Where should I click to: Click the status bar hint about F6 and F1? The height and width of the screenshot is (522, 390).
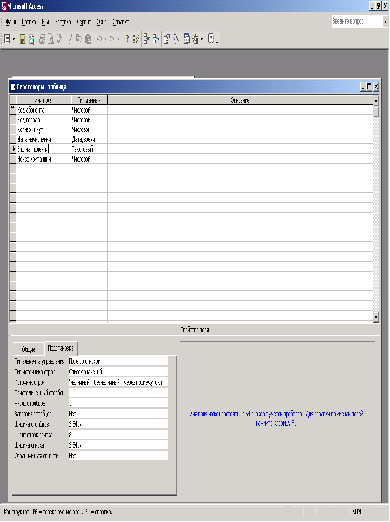point(58,512)
